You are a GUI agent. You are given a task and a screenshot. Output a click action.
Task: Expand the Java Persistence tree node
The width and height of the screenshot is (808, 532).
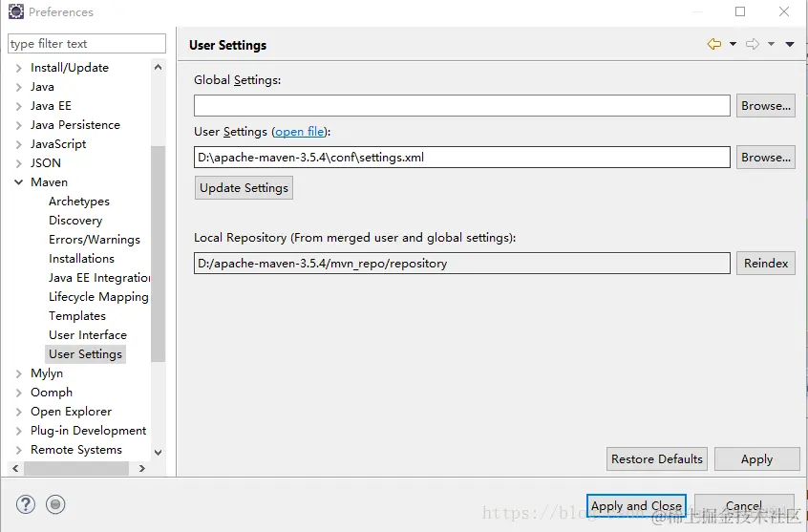18,125
